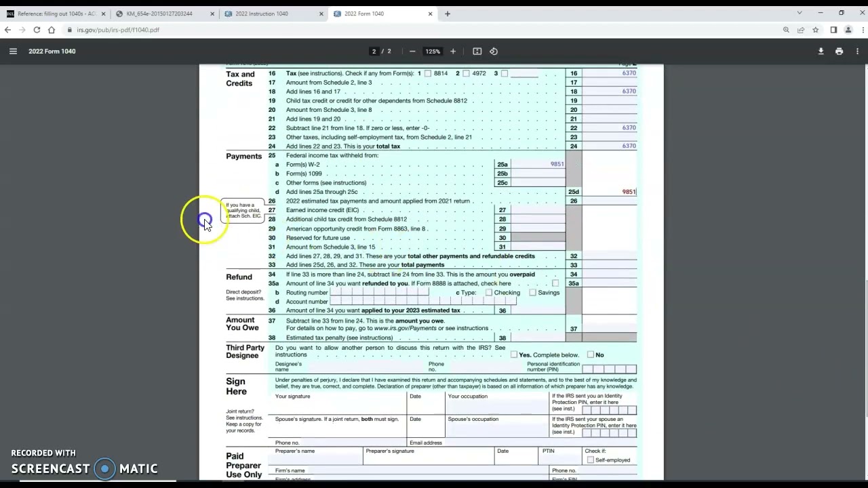
Task: Close the Reference: filling out 1040s tab
Action: (103, 14)
